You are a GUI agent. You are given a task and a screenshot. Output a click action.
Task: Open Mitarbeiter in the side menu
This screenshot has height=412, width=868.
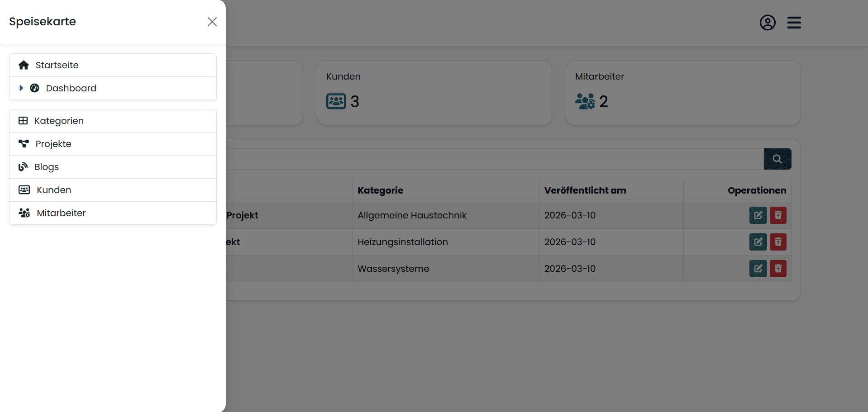point(61,213)
